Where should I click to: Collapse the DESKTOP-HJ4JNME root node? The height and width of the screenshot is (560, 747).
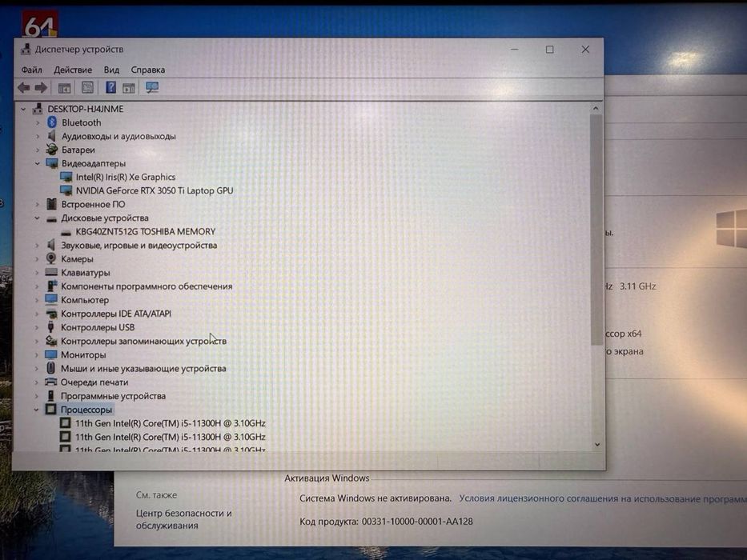tap(23, 109)
